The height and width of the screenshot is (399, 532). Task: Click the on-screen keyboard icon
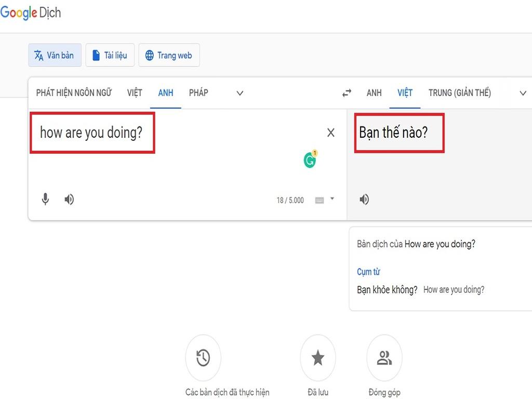tap(321, 200)
